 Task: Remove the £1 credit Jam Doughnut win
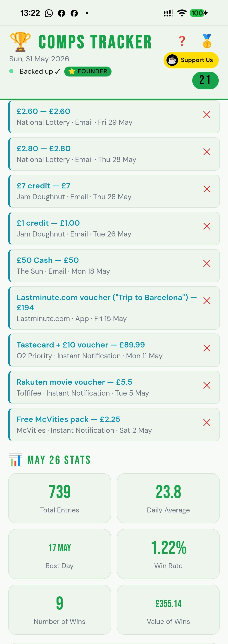[x=207, y=226]
